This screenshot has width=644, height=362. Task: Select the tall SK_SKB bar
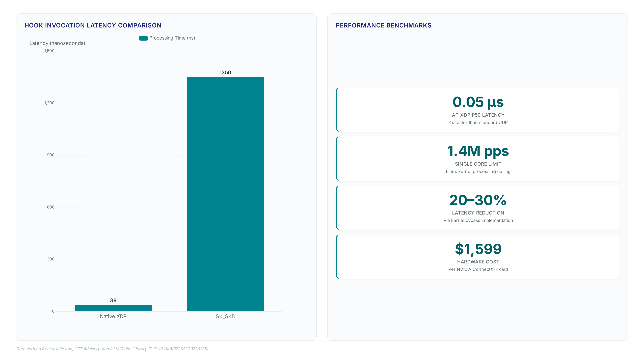coord(225,194)
